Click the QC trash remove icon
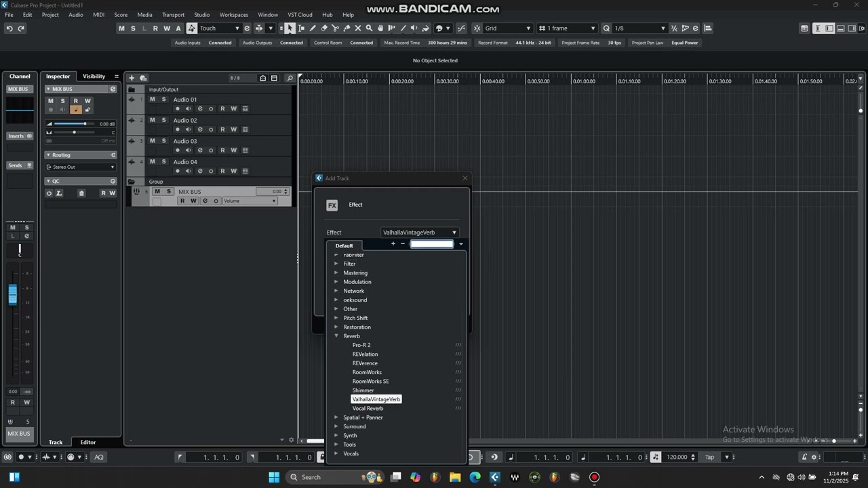 click(81, 193)
